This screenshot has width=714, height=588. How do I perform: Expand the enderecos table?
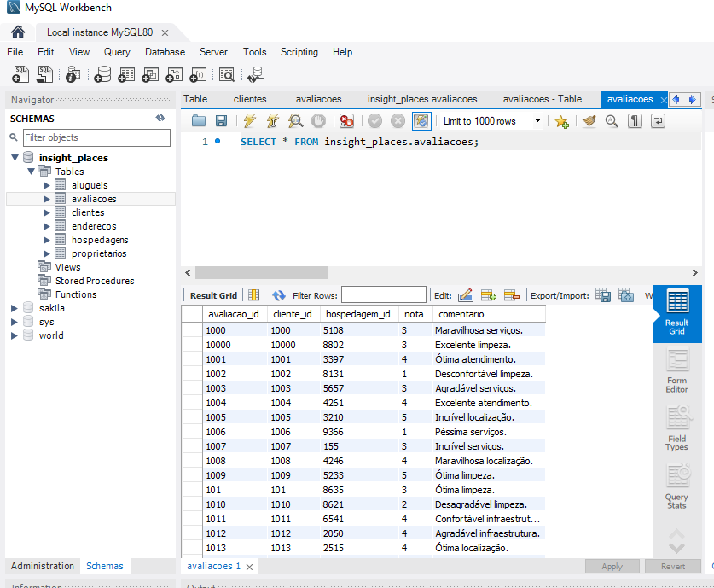pyautogui.click(x=46, y=226)
